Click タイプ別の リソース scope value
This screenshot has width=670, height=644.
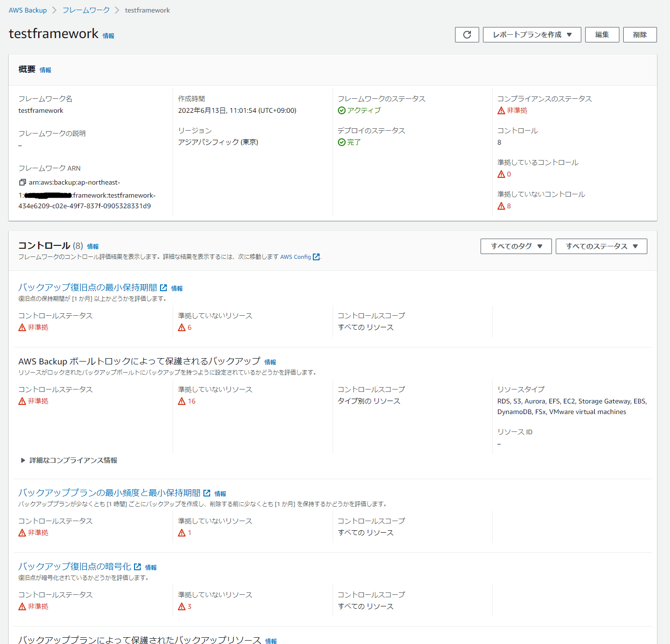369,401
